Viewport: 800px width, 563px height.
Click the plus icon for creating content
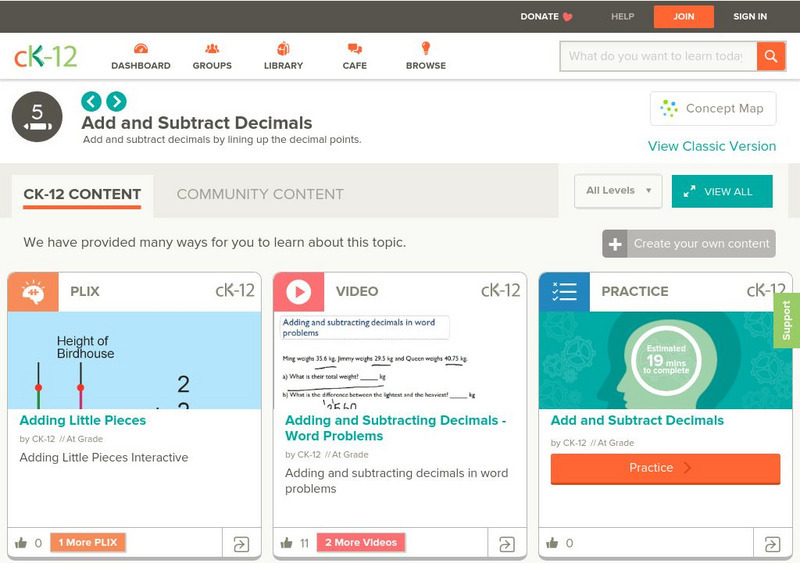pos(615,244)
